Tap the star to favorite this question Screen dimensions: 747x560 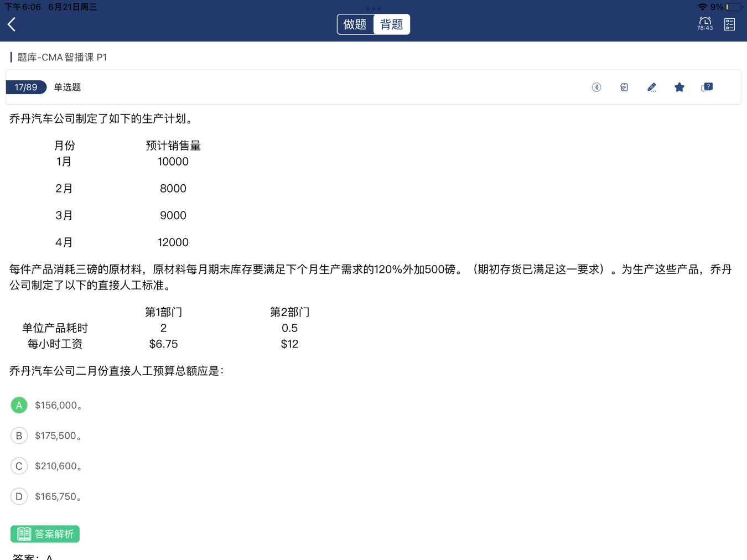point(679,87)
